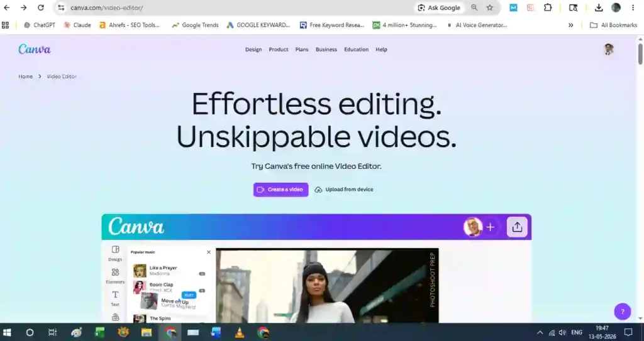The height and width of the screenshot is (341, 644).
Task: Go back to the previous page
Action: 7,8
